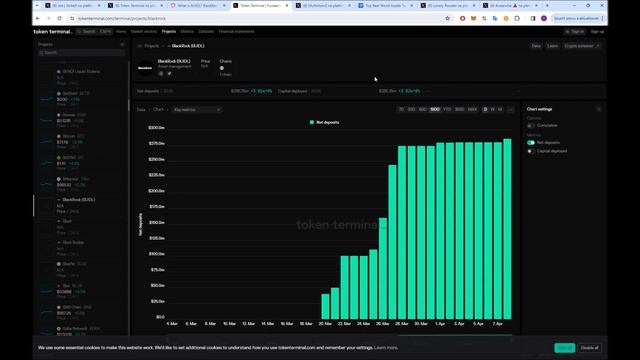Open the browser extensions puzzle icon
This screenshot has height=360, width=640.
(x=517, y=18)
